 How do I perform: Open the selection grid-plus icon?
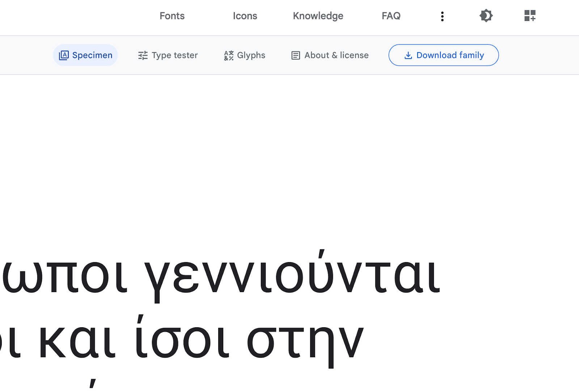[530, 16]
